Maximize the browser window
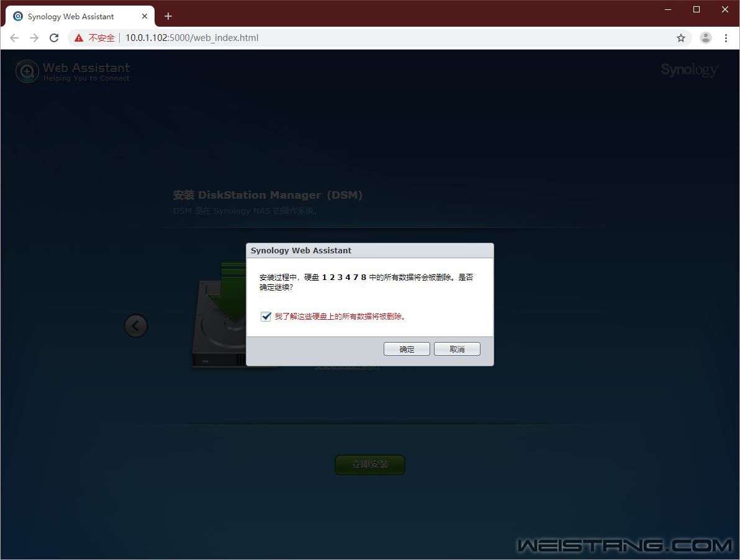Screen dimensions: 740x560 tap(697, 9)
